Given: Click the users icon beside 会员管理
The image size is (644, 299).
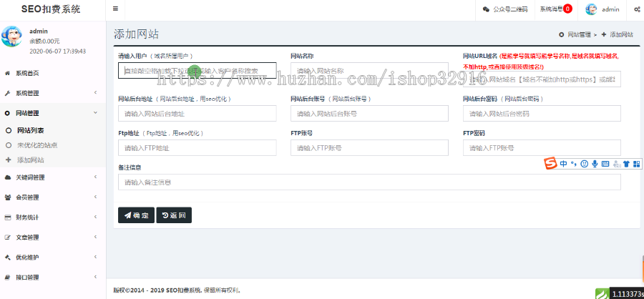Looking at the screenshot, I should point(7,197).
